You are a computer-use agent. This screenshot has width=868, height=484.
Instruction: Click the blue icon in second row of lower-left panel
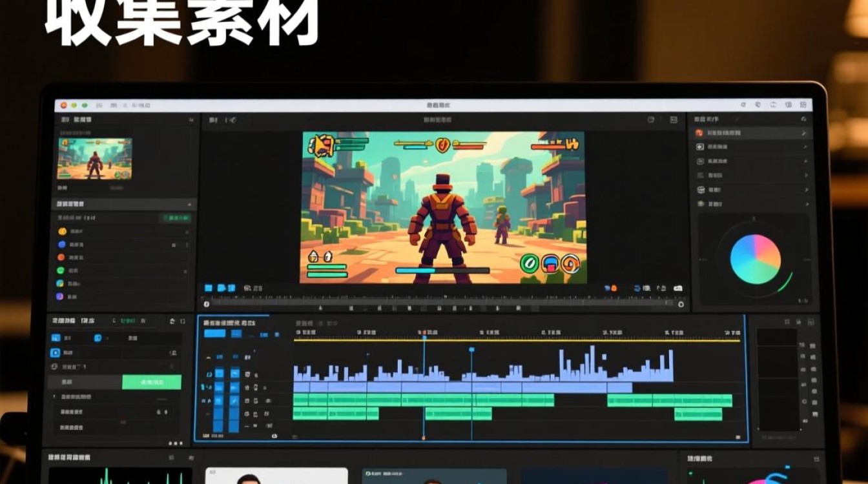pos(56,353)
